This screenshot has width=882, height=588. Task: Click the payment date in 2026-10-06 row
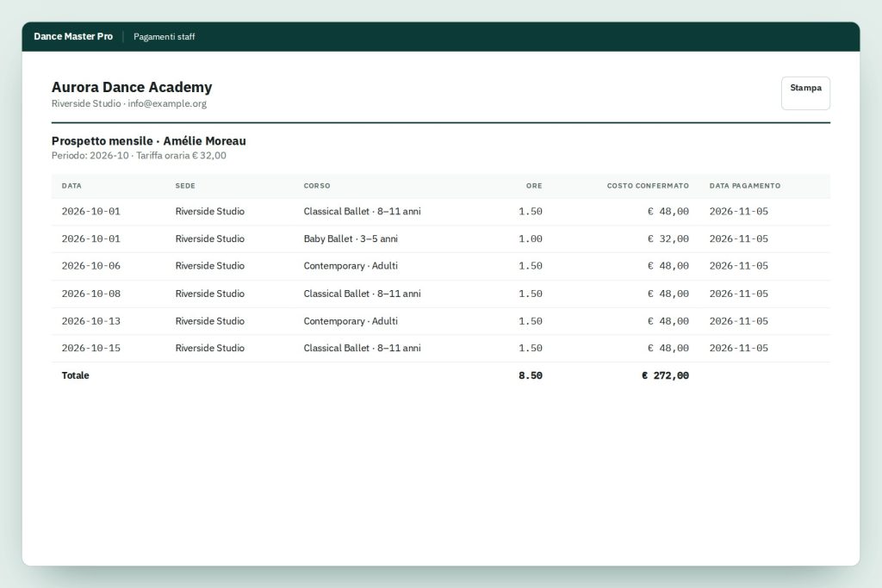coord(738,266)
